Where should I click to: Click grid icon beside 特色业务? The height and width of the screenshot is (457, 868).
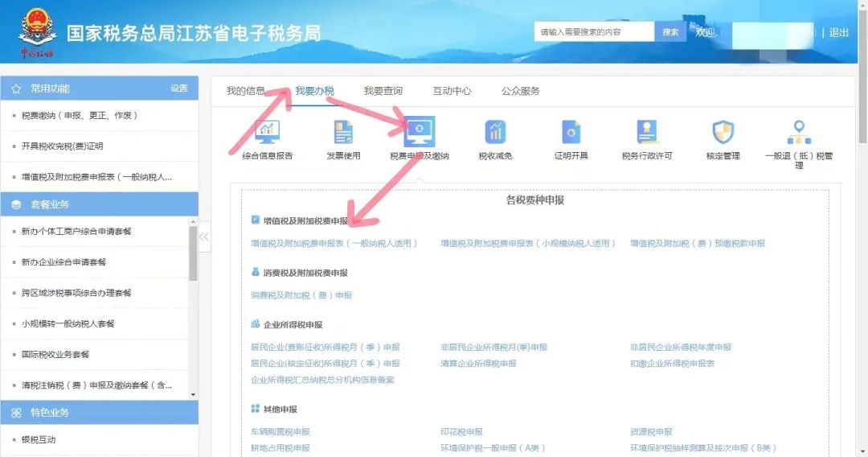[x=16, y=413]
